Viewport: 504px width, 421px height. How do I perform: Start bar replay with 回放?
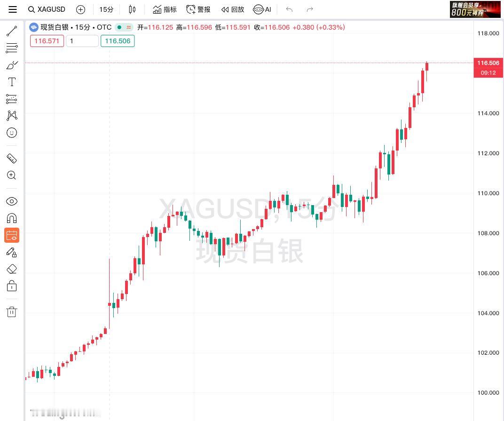pos(233,10)
